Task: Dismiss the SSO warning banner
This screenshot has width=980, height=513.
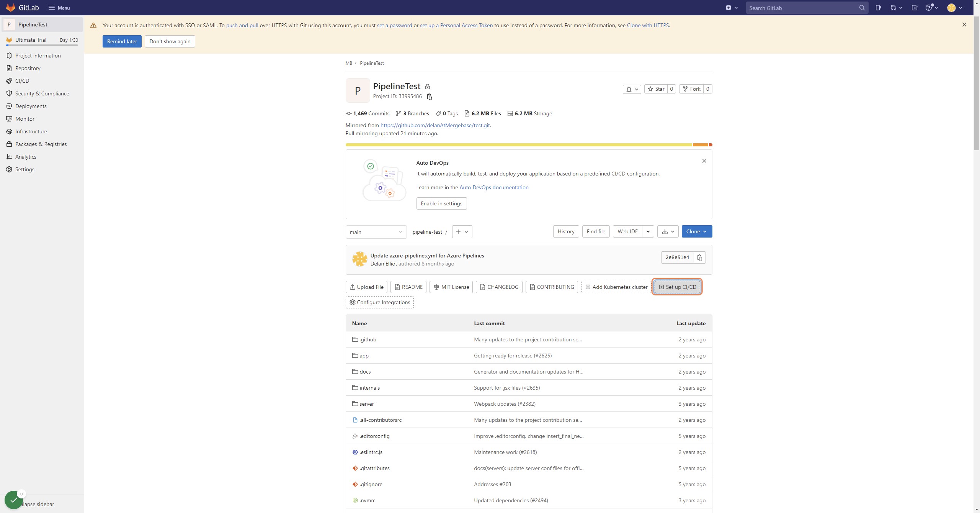Action: (964, 25)
